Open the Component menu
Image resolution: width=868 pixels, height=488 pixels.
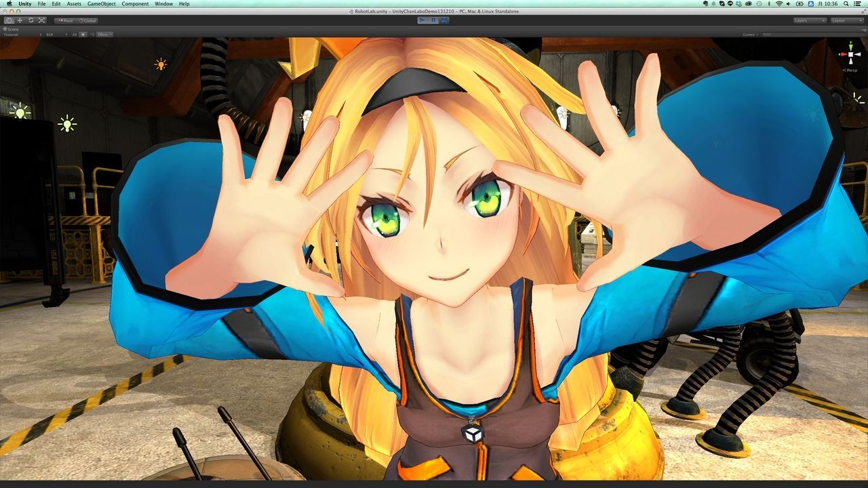coord(136,4)
